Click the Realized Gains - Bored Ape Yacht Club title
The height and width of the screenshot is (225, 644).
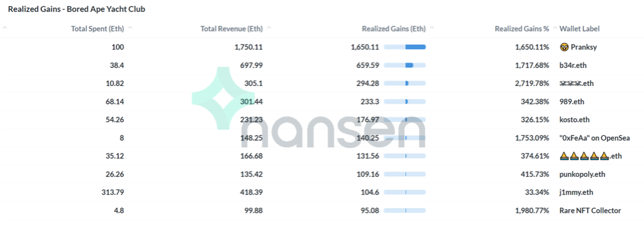(77, 9)
